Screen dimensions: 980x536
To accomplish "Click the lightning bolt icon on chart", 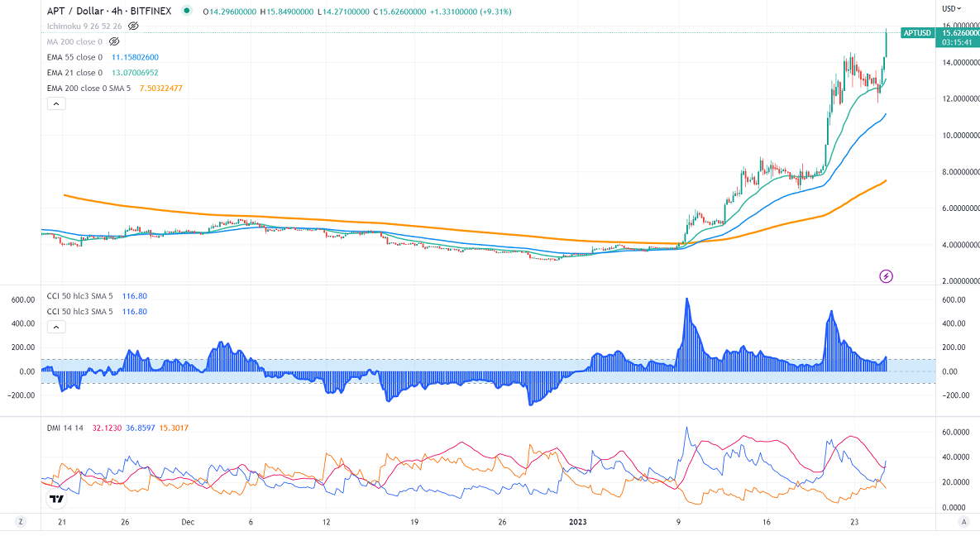I will [x=886, y=275].
